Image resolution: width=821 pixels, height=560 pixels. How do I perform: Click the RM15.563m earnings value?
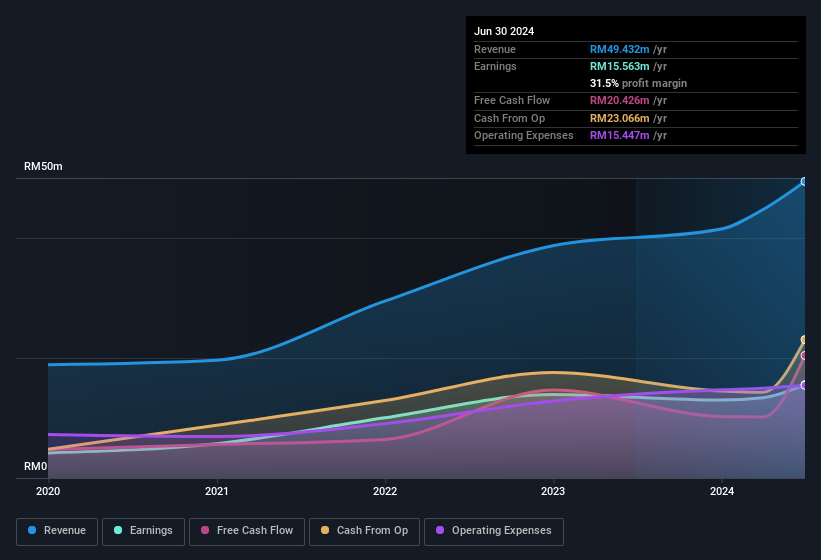coord(619,66)
